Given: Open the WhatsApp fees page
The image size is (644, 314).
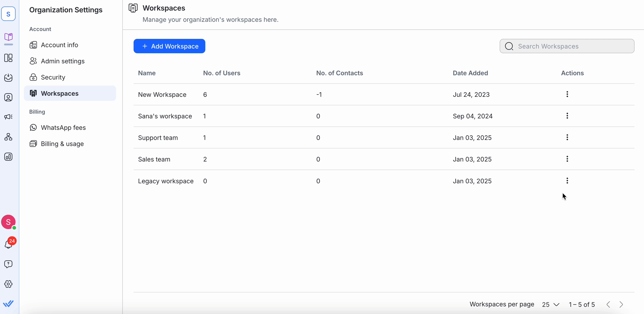Looking at the screenshot, I should click(63, 128).
